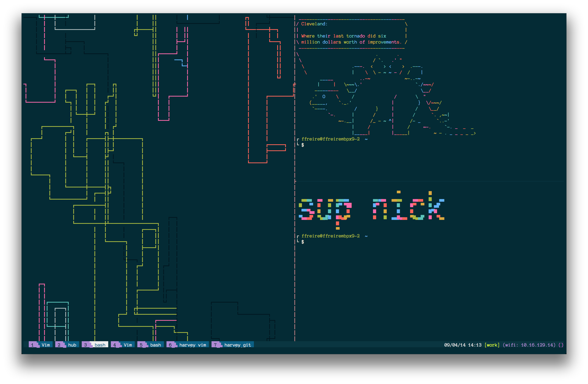Click the date and time in status bar
Viewport: 588px width, 384px height.
[x=463, y=345]
